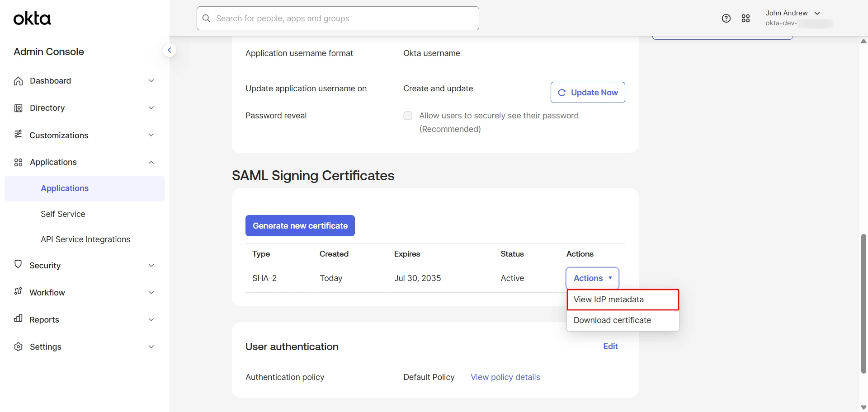
Task: Open the apps grid icon in header
Action: pos(746,19)
